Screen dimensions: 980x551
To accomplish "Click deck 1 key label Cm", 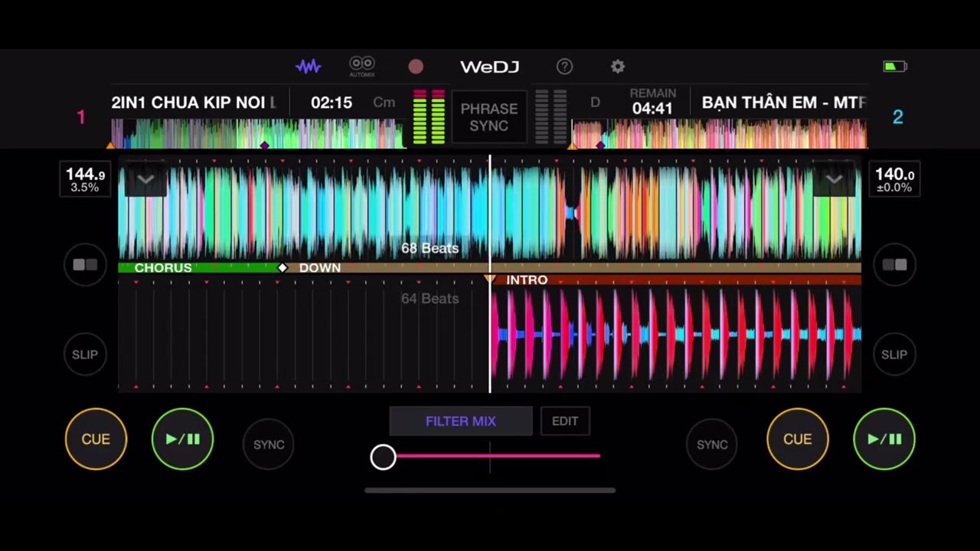I will pyautogui.click(x=384, y=103).
